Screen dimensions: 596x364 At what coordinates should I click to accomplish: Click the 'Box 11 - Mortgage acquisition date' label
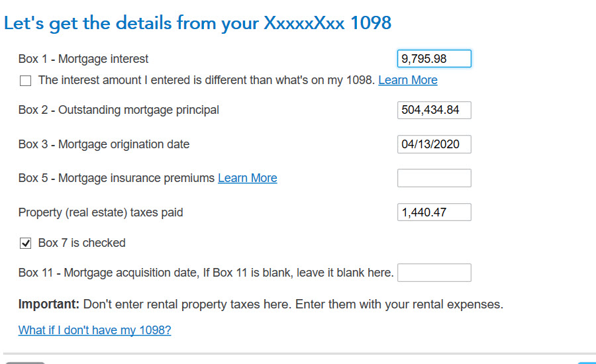click(x=205, y=273)
